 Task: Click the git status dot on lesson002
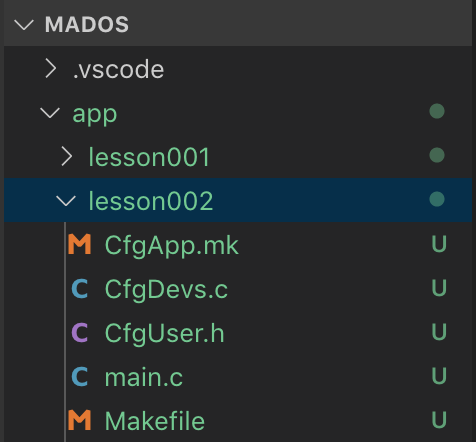click(x=437, y=199)
